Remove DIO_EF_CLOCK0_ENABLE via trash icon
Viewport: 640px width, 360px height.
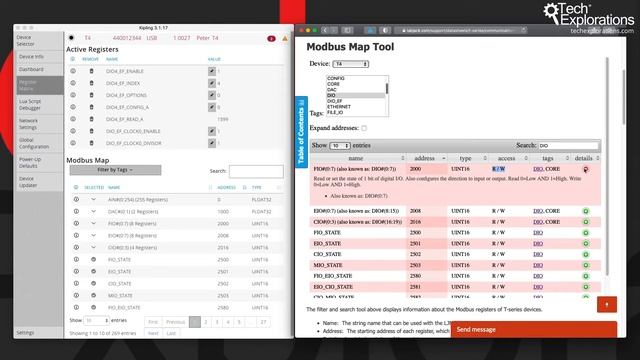point(91,131)
